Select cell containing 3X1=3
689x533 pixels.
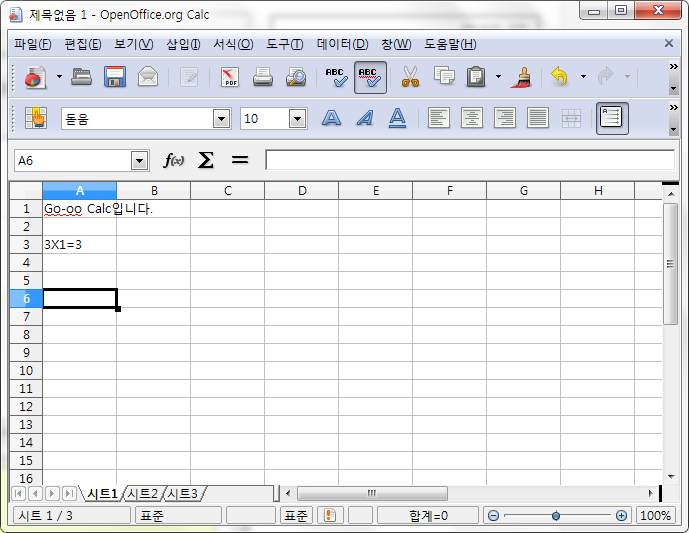tap(80, 245)
